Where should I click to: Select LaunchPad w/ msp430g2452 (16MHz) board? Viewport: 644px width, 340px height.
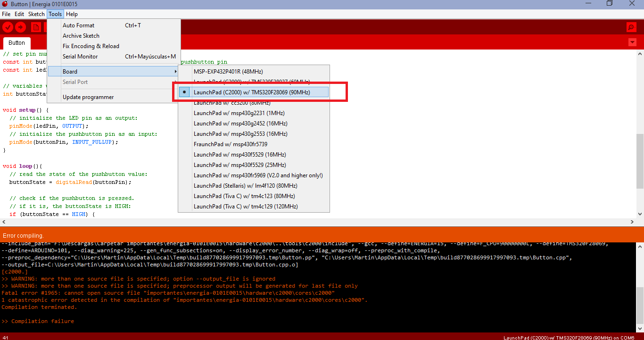[254, 124]
